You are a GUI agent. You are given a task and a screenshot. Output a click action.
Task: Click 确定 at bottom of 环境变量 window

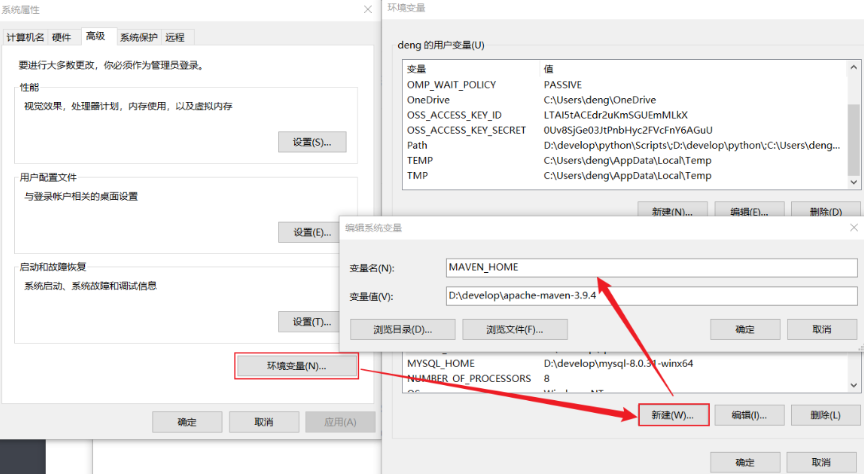[x=745, y=462]
